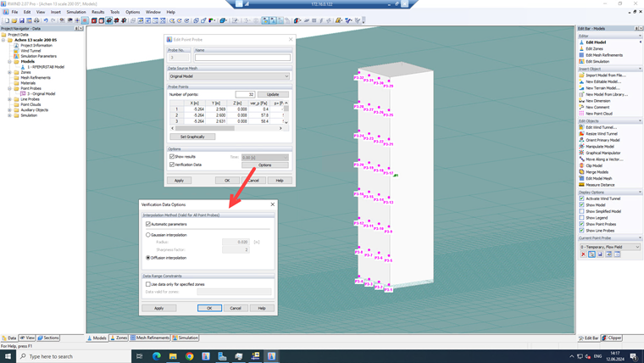Click the Save icon in the toolbar

click(x=22, y=20)
